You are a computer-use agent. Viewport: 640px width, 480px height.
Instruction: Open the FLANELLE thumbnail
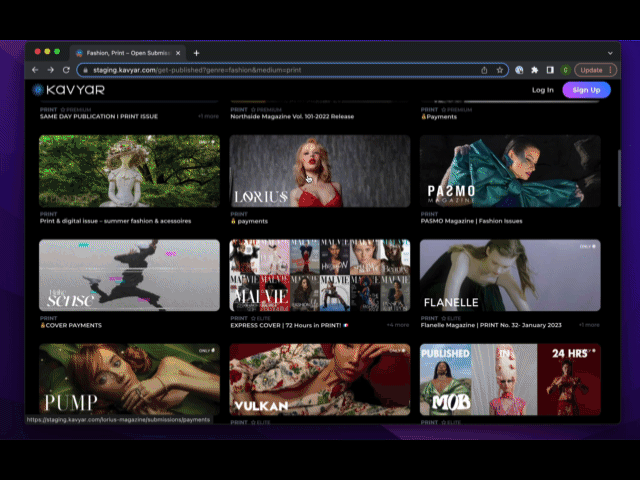tap(510, 275)
